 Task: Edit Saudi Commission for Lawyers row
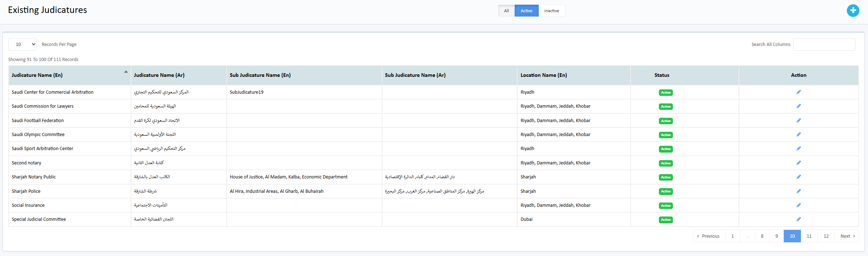(798, 106)
